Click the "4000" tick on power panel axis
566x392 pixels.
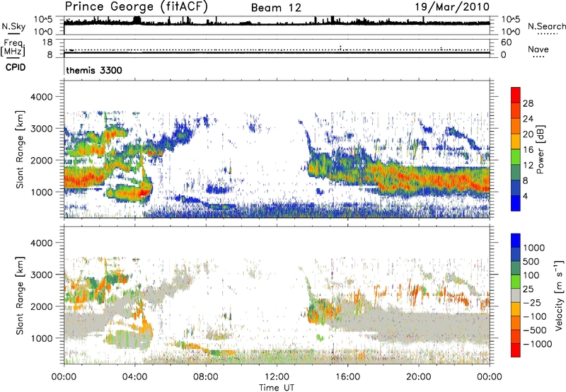(41, 97)
